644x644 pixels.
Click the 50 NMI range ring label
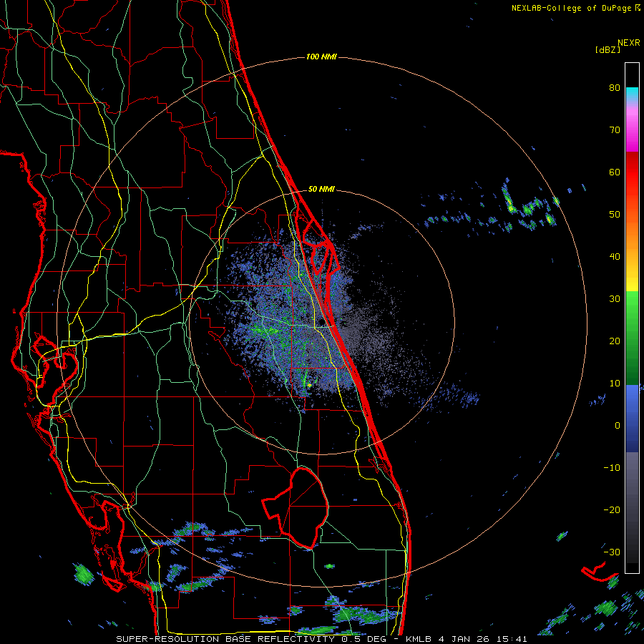[321, 190]
